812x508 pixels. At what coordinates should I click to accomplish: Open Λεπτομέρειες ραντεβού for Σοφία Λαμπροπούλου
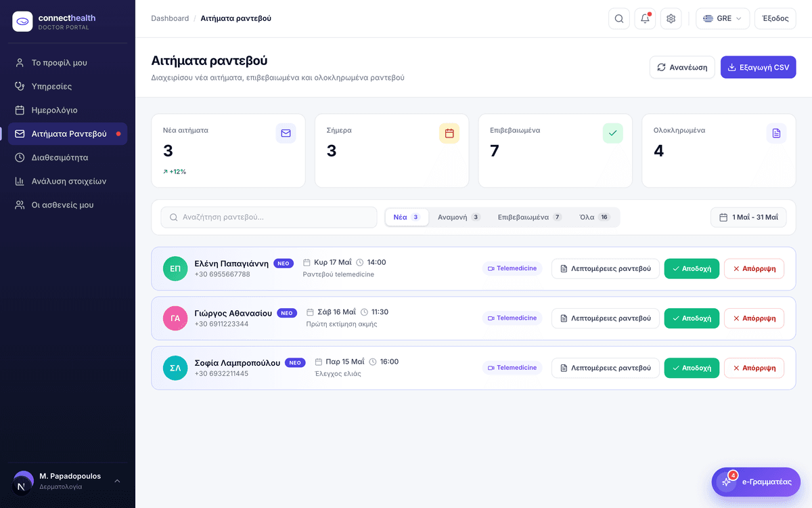pos(606,368)
